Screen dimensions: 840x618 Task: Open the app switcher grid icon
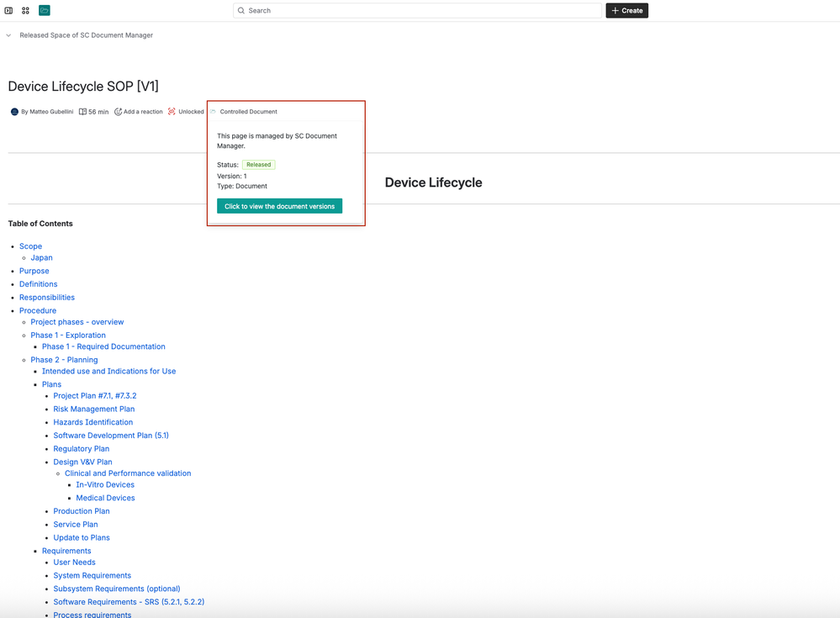[x=25, y=11]
